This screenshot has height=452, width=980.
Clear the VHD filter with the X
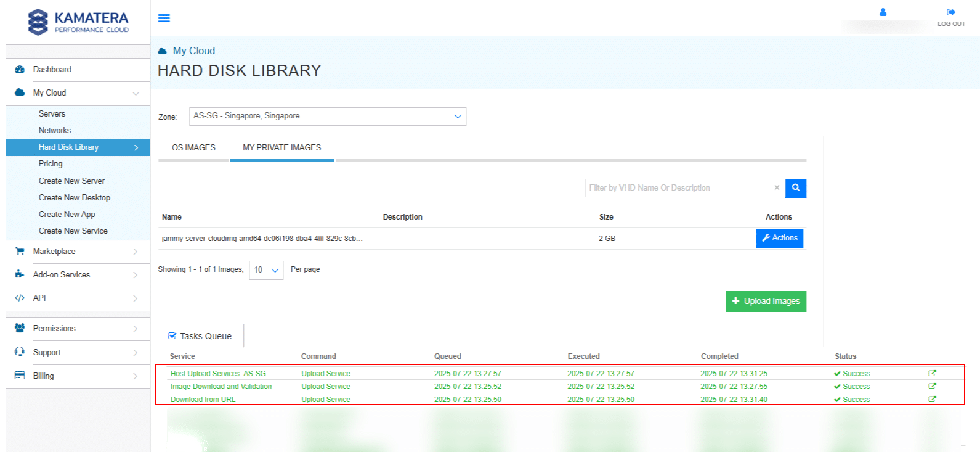pyautogui.click(x=777, y=187)
